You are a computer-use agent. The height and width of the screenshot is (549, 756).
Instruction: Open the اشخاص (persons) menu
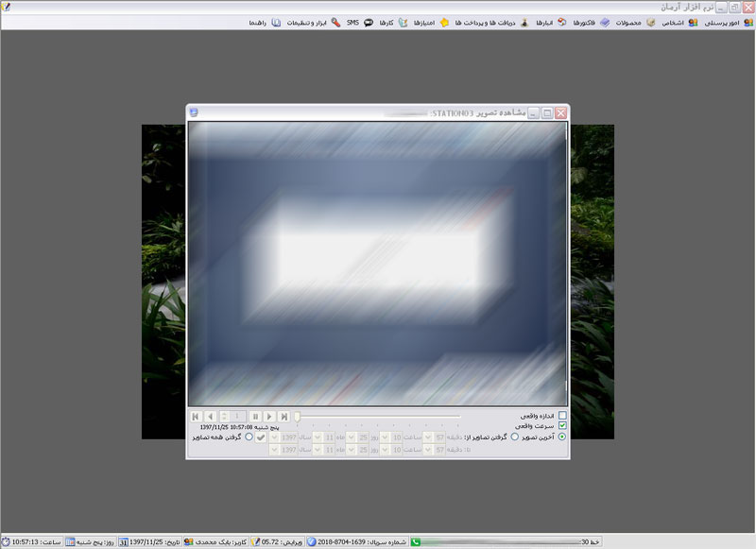tap(679, 23)
